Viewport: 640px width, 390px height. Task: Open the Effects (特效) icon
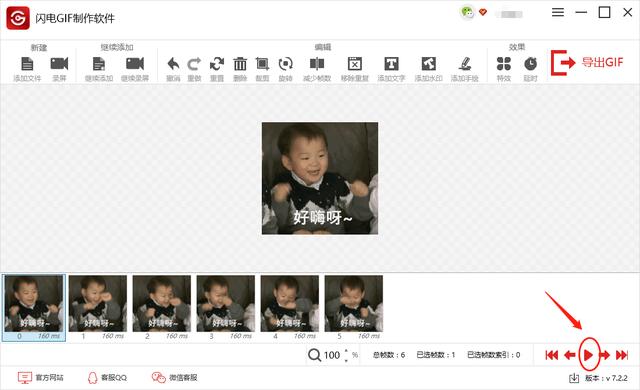[504, 64]
